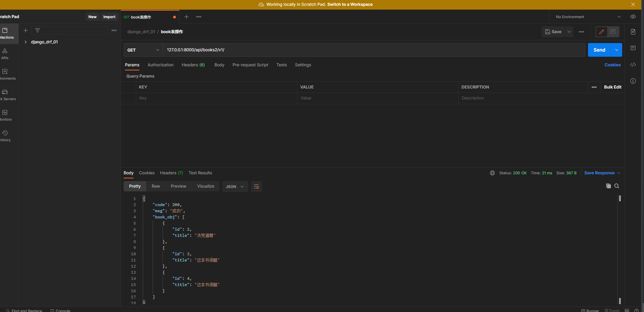Open the Monitors sidebar section
Image resolution: width=644 pixels, height=312 pixels.
[6, 116]
